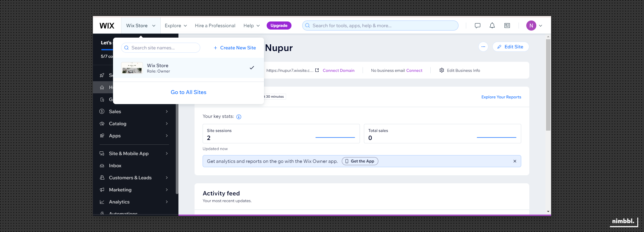Expand the Sales submenu arrow
Screen dimensions: 644x232
point(167,111)
